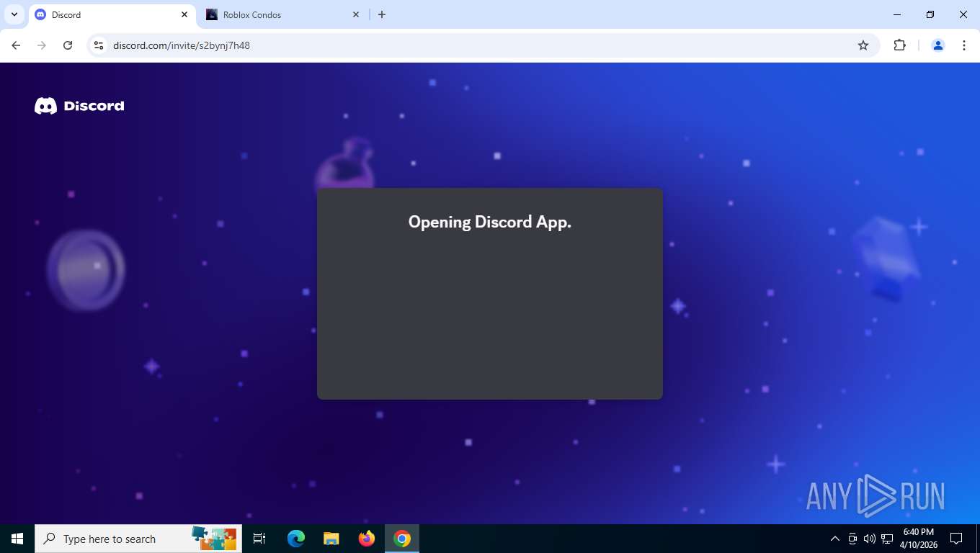
Task: Open the volume control in tray
Action: 870,539
